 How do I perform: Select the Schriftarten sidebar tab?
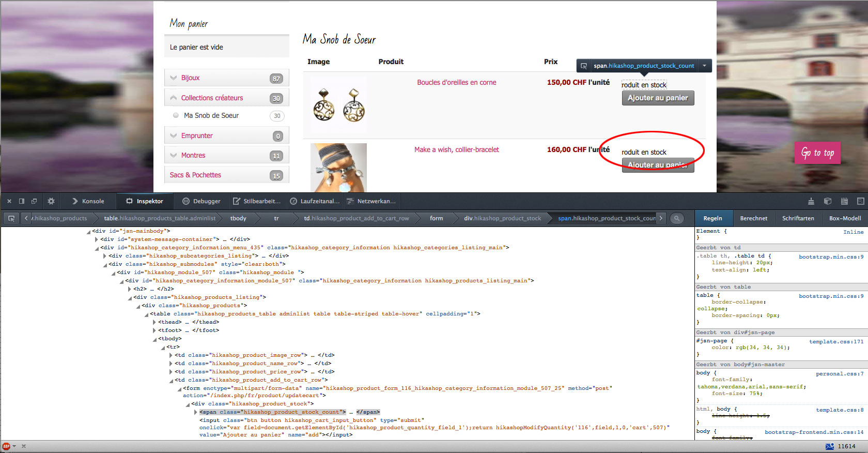click(x=798, y=218)
